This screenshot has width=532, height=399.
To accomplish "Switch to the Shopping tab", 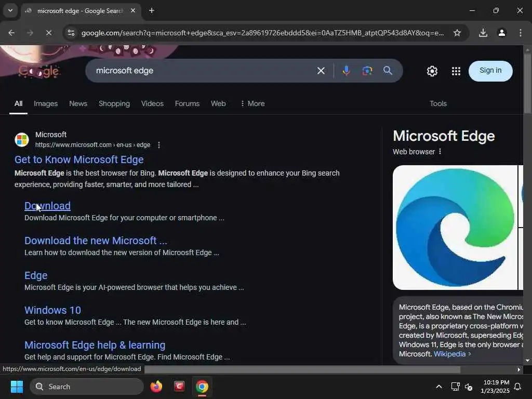I will pyautogui.click(x=114, y=103).
